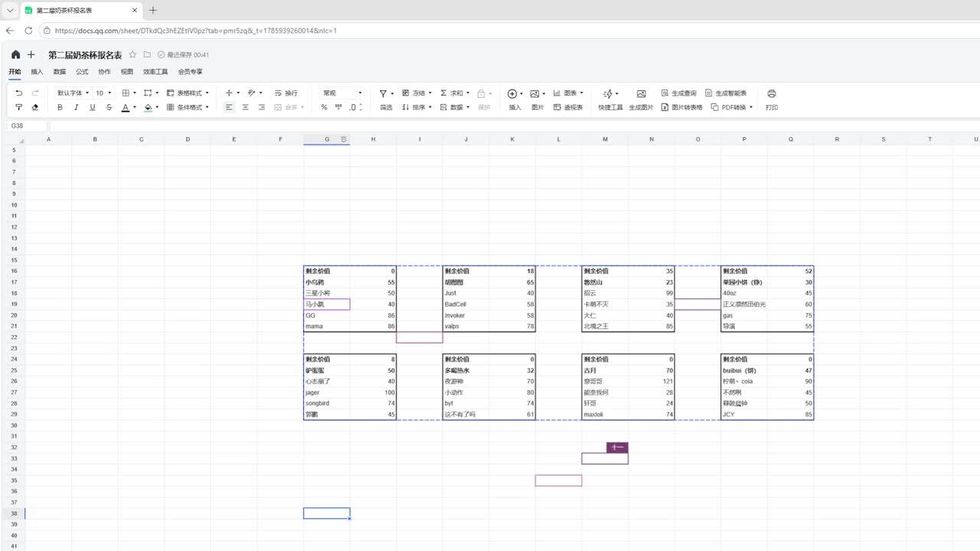Open the 默认字体 font dropdown
Image resolution: width=980 pixels, height=551 pixels.
(73, 93)
